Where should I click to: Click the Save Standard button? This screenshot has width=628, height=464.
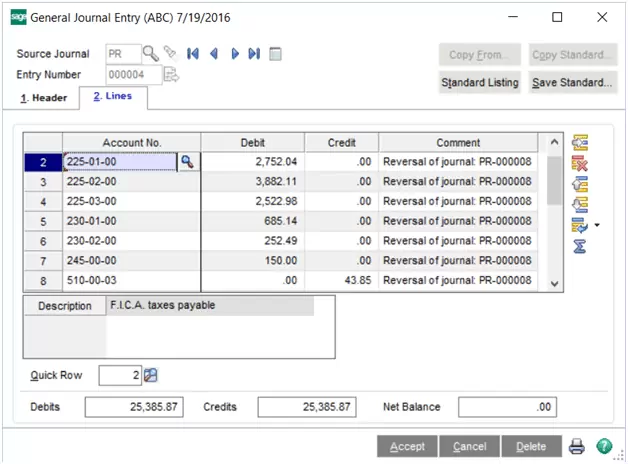(572, 82)
